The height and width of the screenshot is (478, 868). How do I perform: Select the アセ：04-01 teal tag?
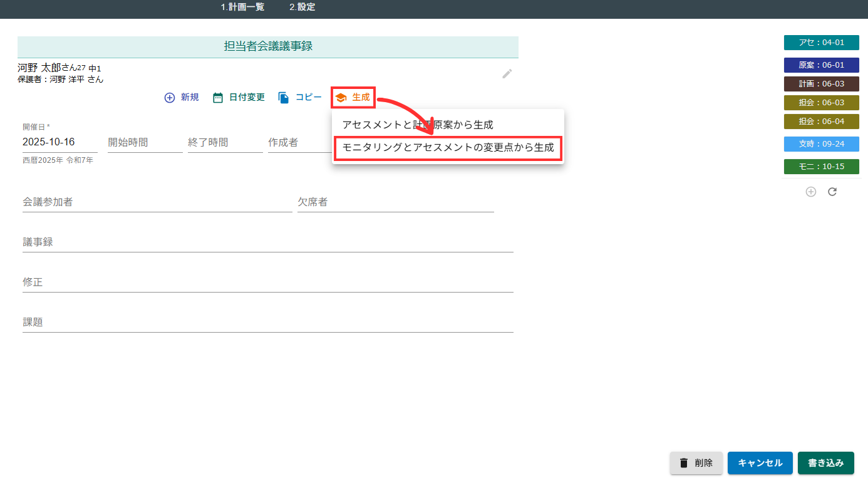click(x=821, y=43)
